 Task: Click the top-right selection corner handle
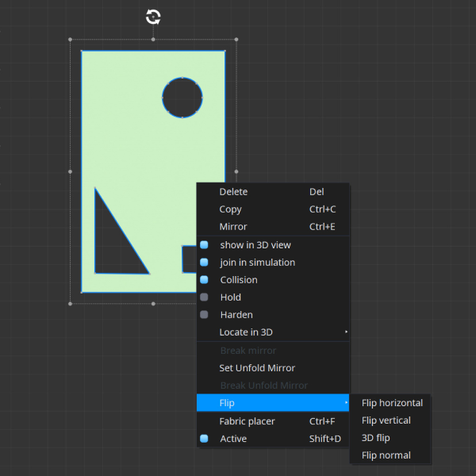[x=236, y=39]
